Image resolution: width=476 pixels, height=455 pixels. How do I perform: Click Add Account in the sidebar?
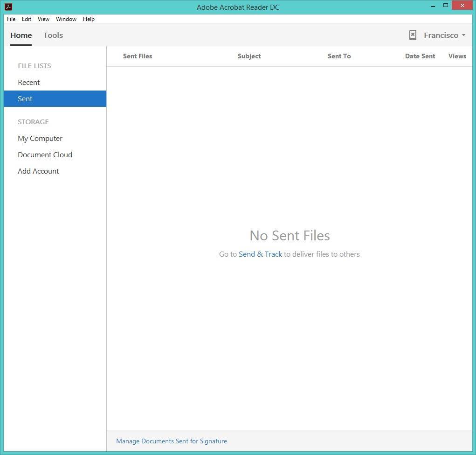click(x=38, y=171)
